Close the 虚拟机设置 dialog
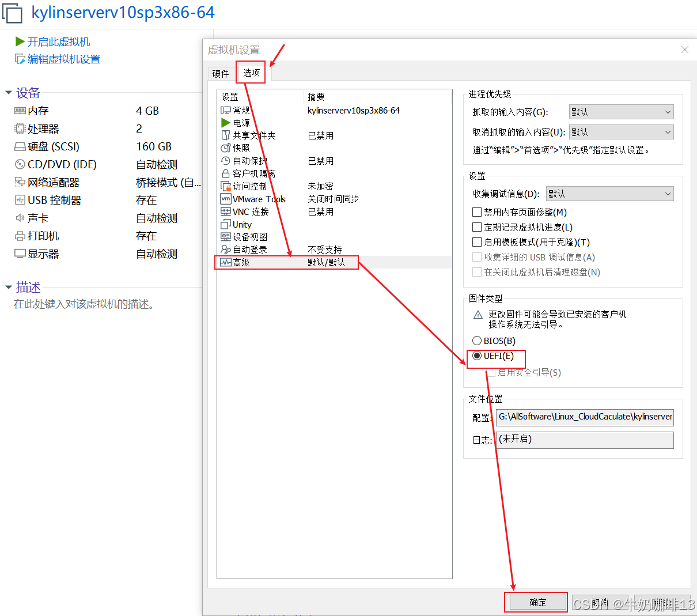This screenshot has width=697, height=616. tap(685, 50)
